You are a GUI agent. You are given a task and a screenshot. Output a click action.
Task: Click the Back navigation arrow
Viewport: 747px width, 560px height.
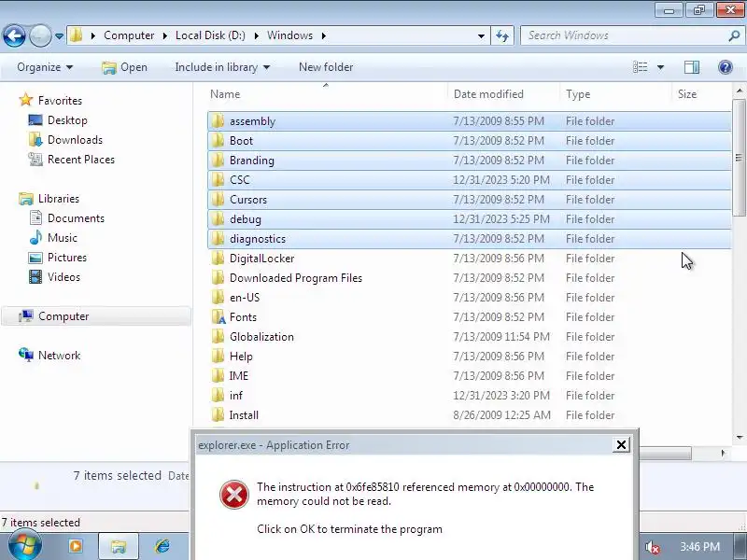14,35
